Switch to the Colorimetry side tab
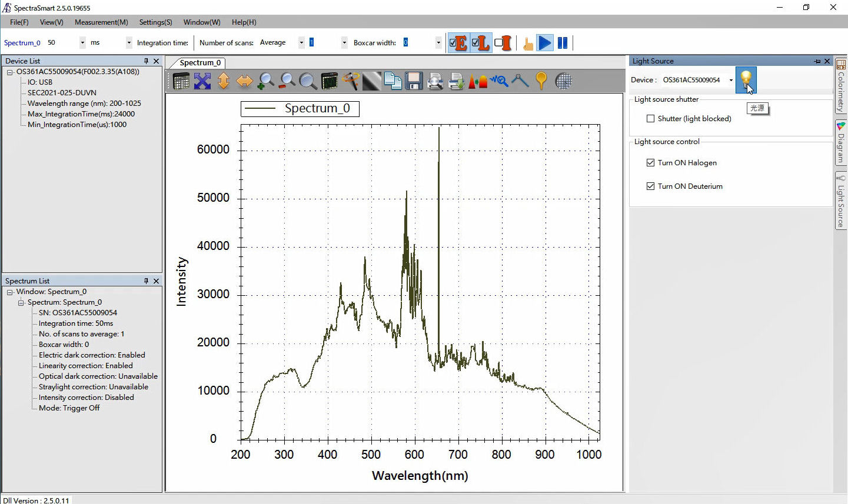Viewport: 848px width, 504px height. click(x=841, y=86)
